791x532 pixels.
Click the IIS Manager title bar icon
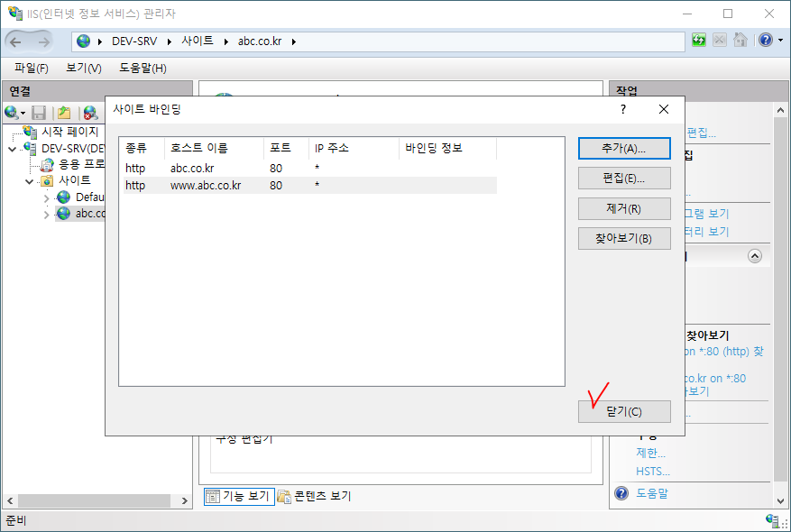(15, 13)
